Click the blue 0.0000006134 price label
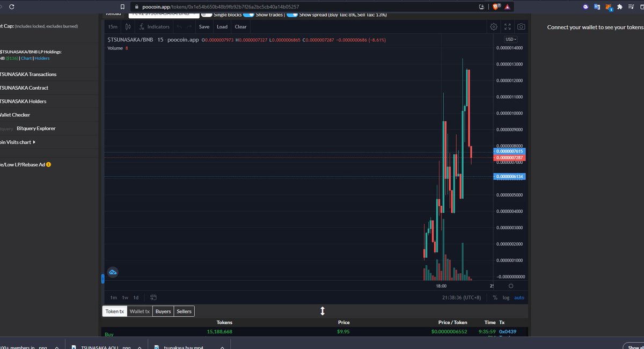 (x=509, y=176)
